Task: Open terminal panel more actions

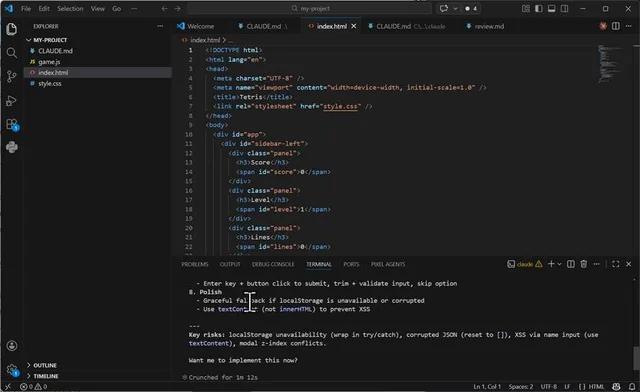Action: (x=596, y=264)
